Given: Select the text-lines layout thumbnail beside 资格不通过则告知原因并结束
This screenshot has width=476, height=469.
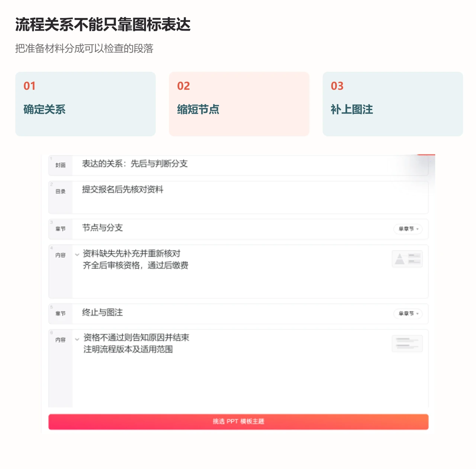Looking at the screenshot, I should [x=407, y=343].
